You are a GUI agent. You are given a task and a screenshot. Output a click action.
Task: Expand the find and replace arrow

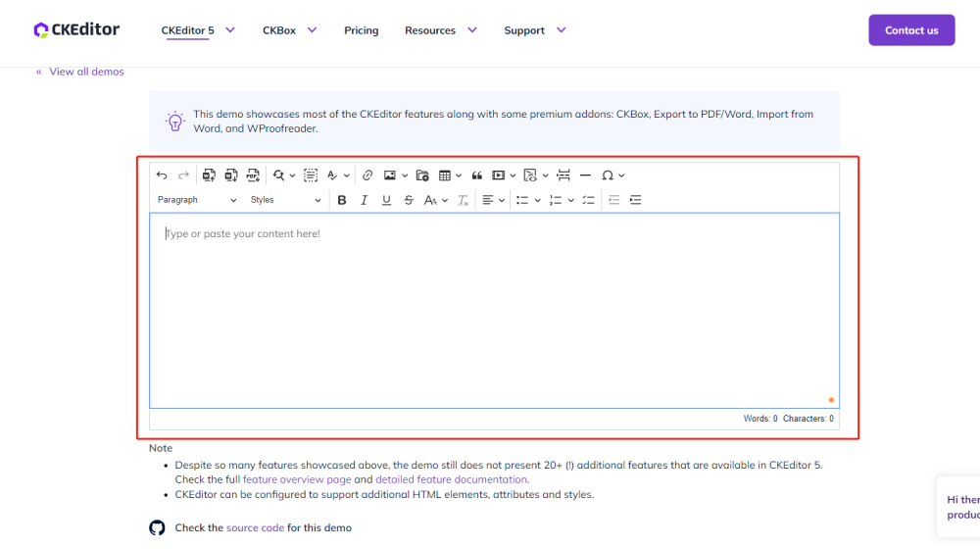coord(292,175)
